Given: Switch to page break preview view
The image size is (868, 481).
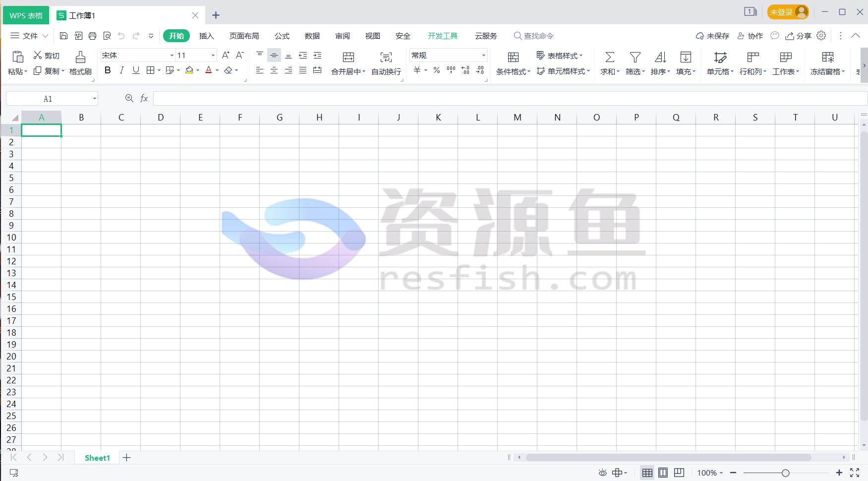Looking at the screenshot, I should coord(679,473).
